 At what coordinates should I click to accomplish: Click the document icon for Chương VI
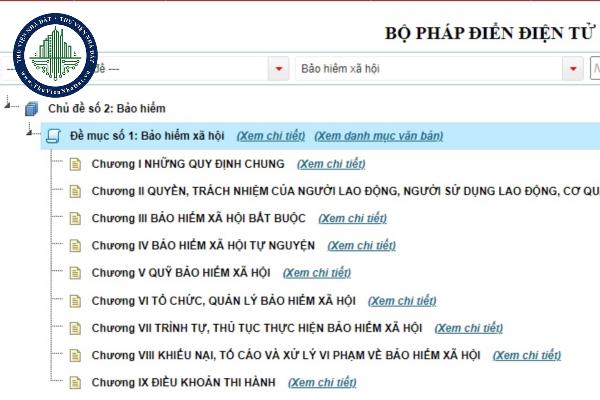coord(75,301)
